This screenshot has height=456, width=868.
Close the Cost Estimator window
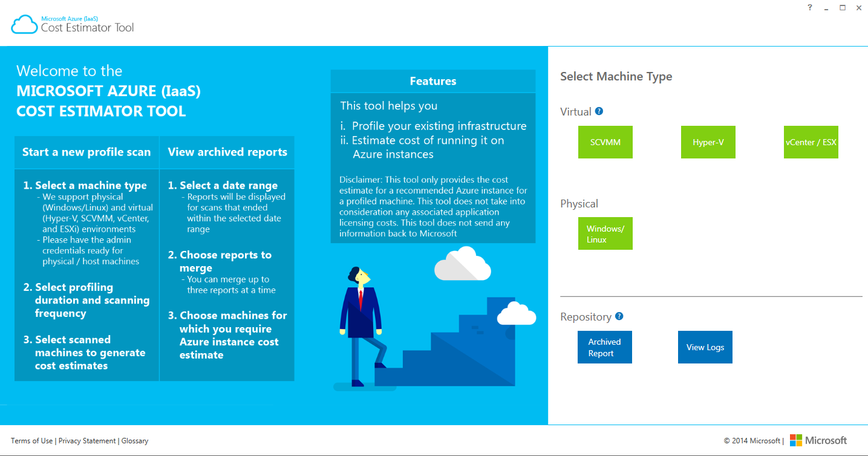[x=858, y=8]
